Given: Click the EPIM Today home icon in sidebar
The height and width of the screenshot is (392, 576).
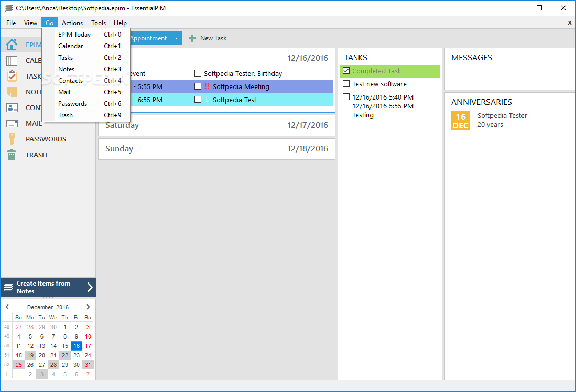Looking at the screenshot, I should tap(12, 45).
